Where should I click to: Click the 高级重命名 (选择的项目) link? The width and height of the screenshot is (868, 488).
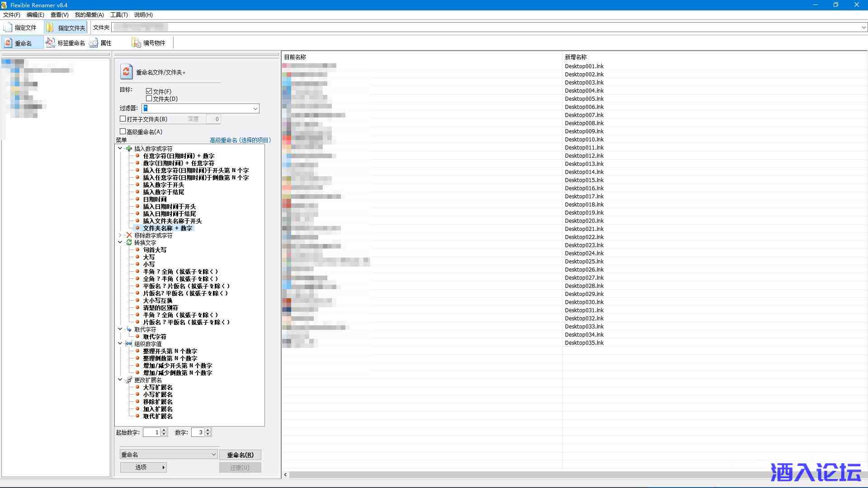(240, 140)
